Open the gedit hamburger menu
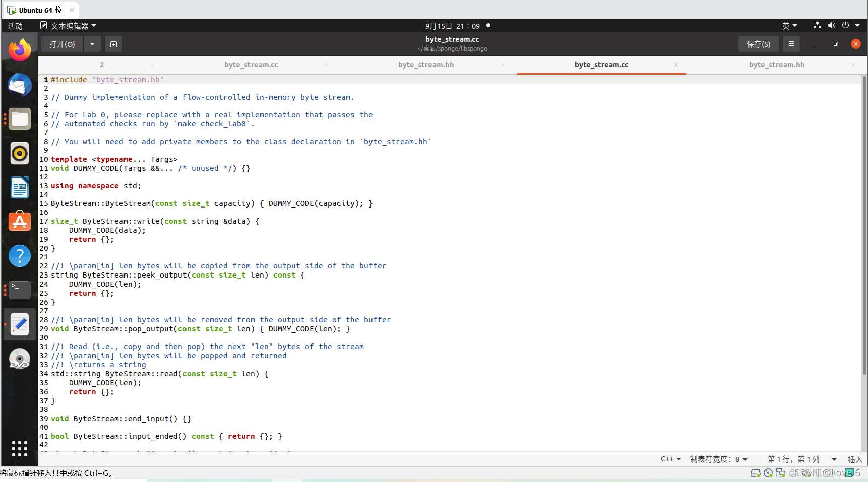This screenshot has width=868, height=482. 791,44
